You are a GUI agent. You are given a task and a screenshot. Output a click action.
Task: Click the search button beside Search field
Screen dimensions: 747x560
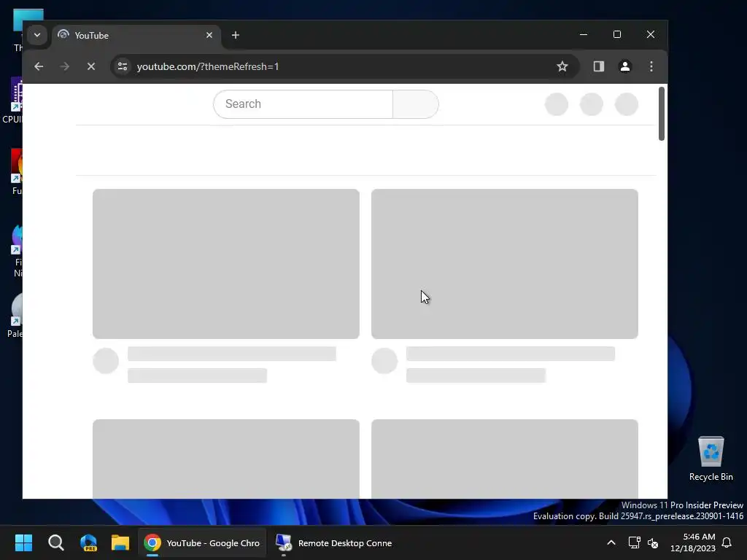[x=415, y=104]
